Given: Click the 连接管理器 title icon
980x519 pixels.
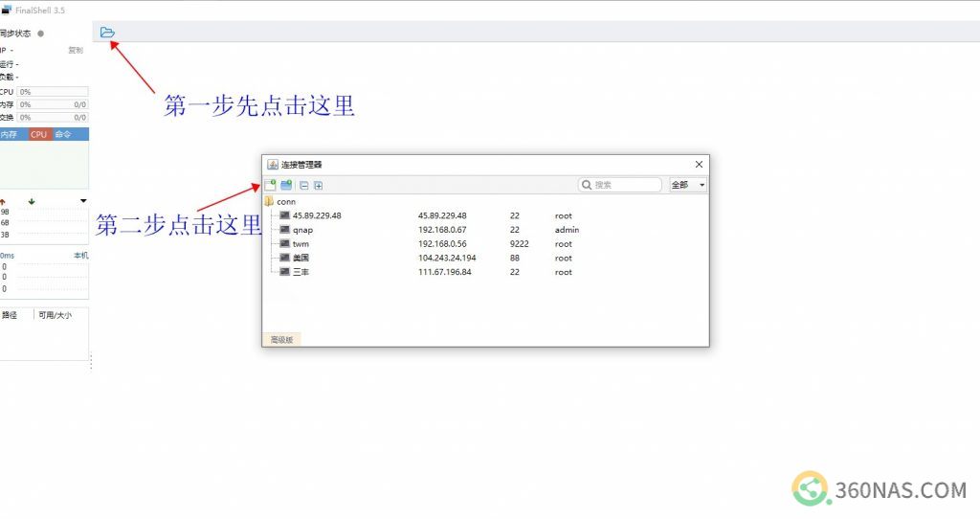Looking at the screenshot, I should click(x=273, y=165).
